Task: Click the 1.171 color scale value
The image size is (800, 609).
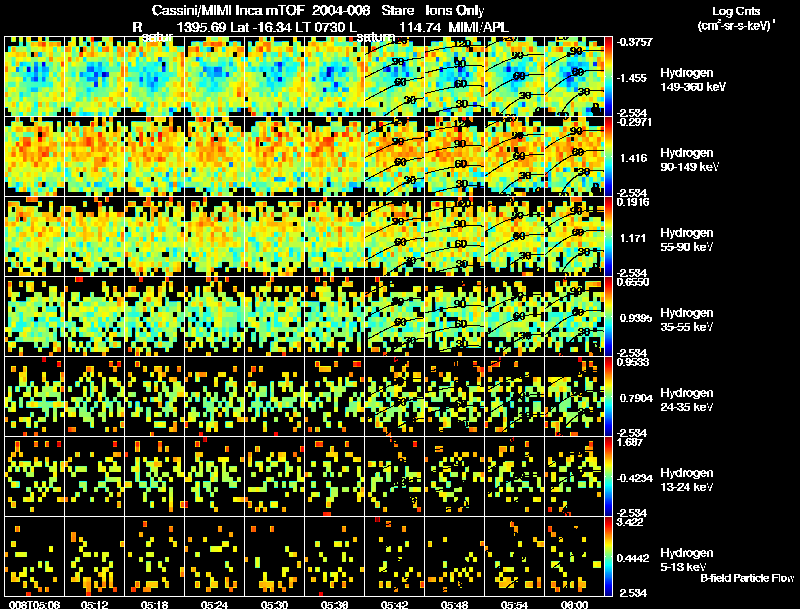Action: [x=633, y=238]
